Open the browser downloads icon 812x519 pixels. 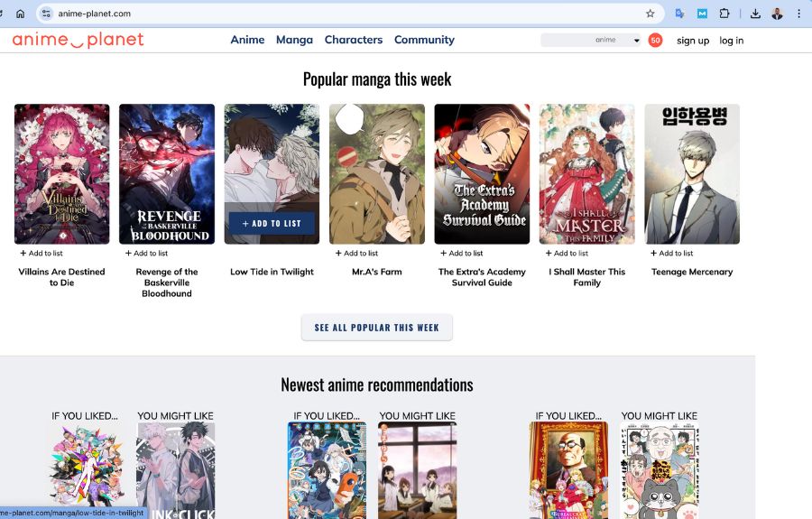pos(755,14)
